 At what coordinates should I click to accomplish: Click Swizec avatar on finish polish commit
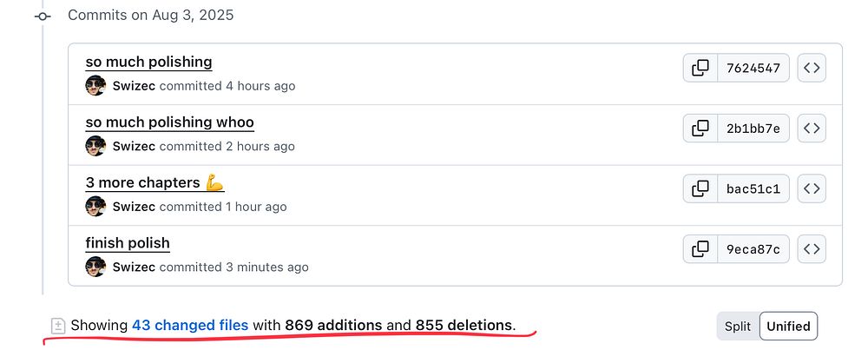pos(95,267)
